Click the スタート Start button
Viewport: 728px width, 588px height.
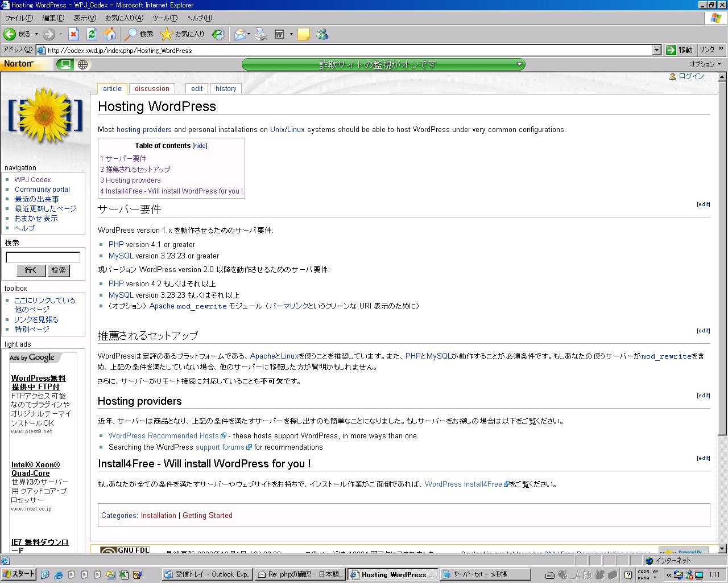(x=18, y=574)
